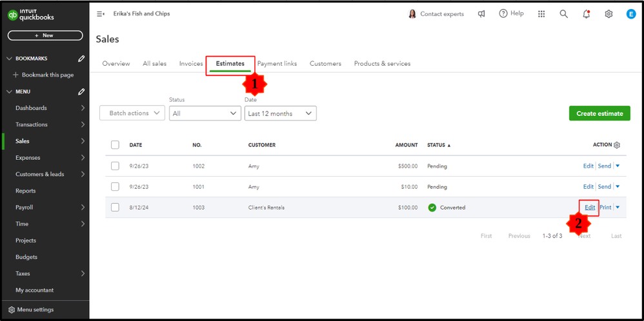This screenshot has height=321, width=644.
Task: Click the green Converted check icon
Action: 432,208
